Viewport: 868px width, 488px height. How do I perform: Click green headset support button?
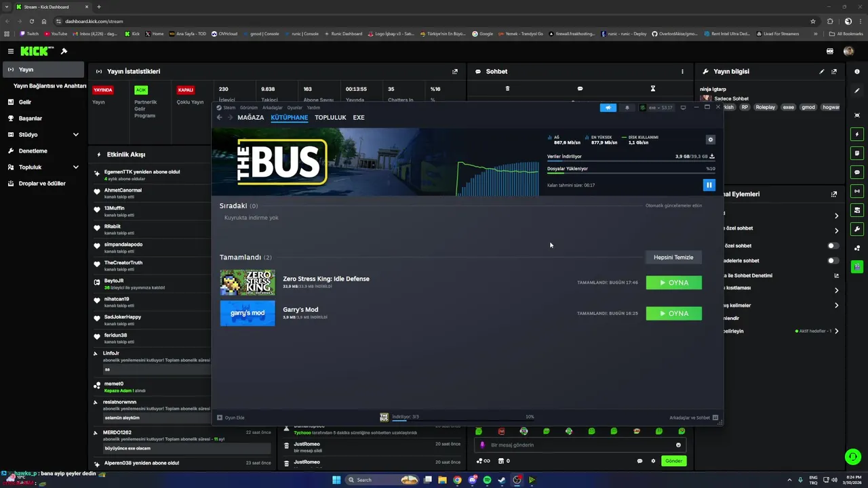[x=852, y=457]
